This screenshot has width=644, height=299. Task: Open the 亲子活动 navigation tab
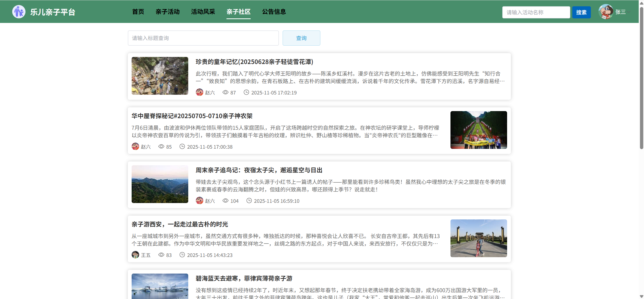tap(168, 12)
